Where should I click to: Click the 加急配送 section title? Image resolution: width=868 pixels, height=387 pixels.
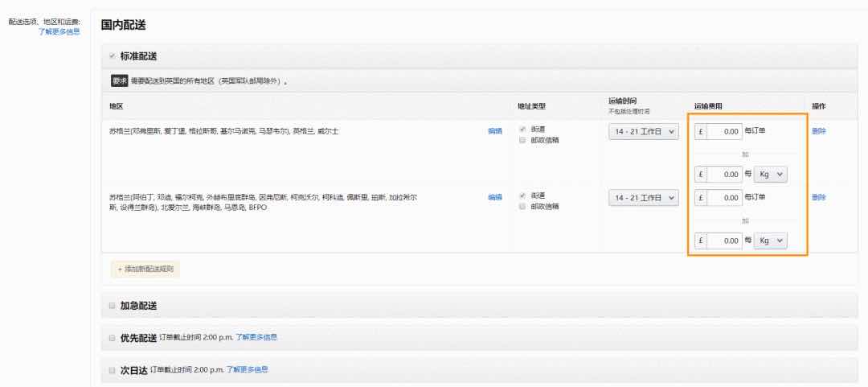pos(138,306)
